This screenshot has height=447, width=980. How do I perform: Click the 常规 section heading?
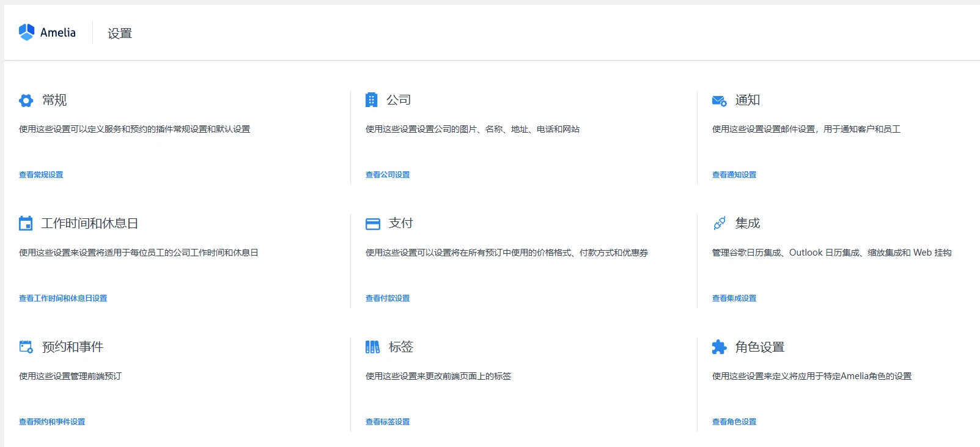click(54, 100)
